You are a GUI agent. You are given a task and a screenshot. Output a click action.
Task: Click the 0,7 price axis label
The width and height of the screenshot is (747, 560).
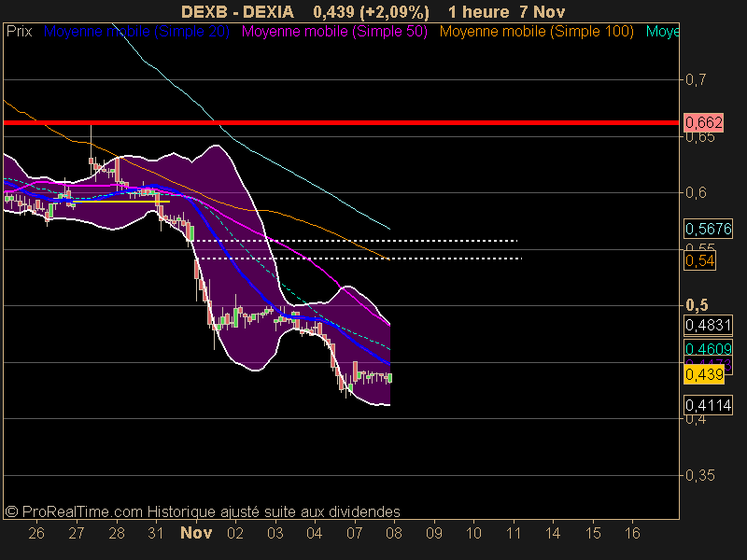pyautogui.click(x=695, y=79)
